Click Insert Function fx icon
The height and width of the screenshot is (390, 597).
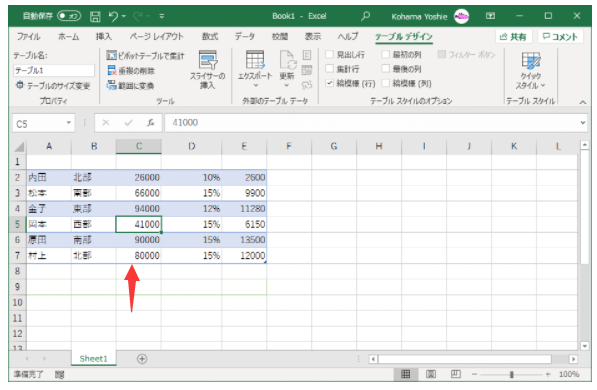point(151,123)
